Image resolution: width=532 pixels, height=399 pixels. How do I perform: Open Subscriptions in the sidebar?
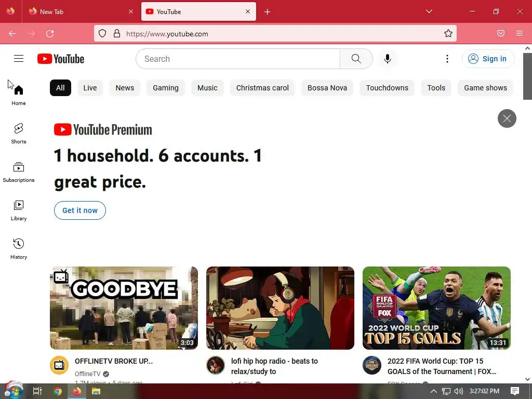19,172
